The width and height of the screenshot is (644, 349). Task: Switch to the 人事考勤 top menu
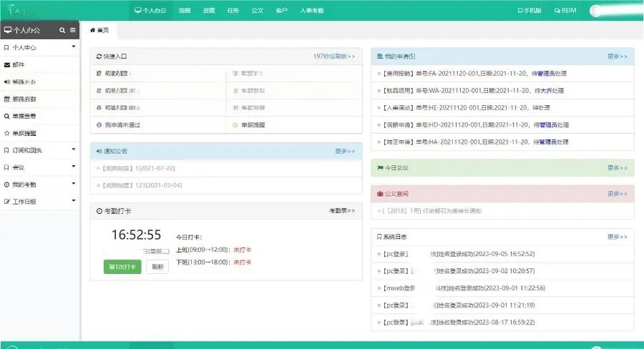[x=311, y=11]
